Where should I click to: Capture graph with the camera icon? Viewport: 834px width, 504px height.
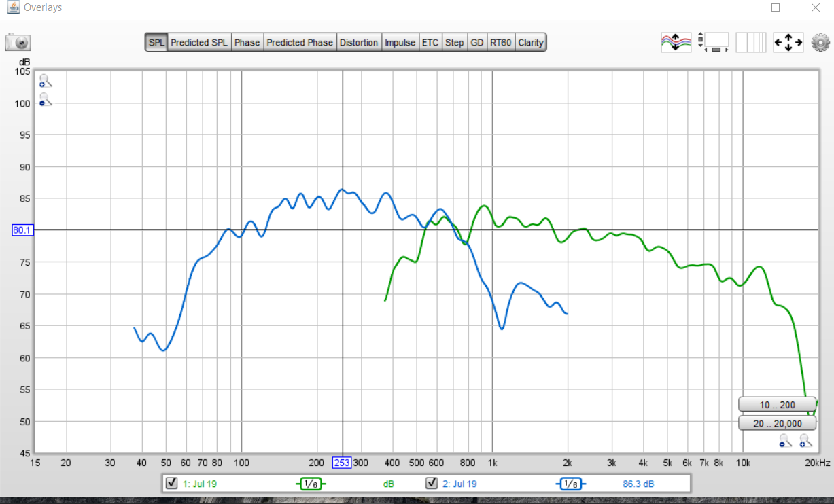(x=18, y=43)
